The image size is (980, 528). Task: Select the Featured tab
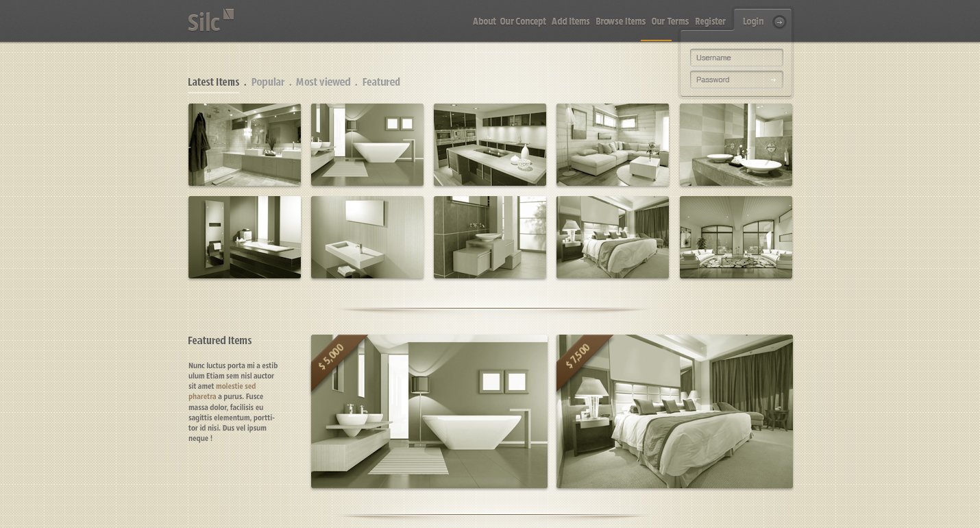[381, 82]
